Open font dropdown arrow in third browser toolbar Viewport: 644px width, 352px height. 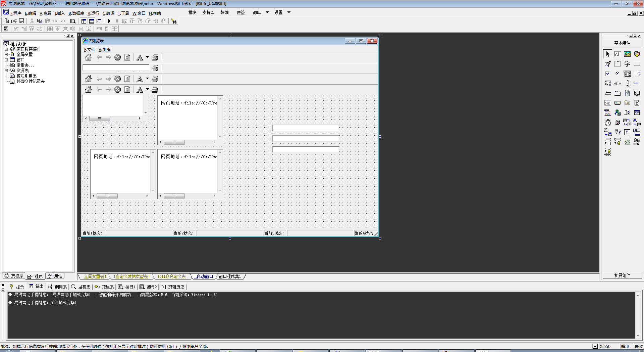point(147,79)
